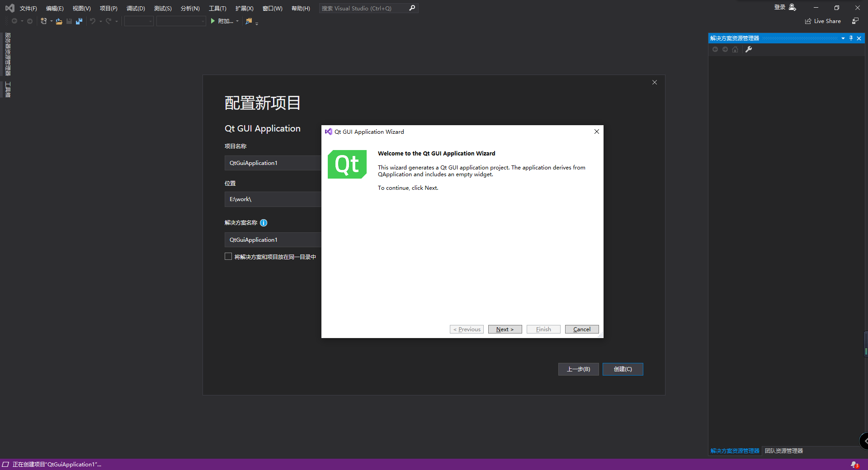Open the 工具(T) menu
Screen dimensions: 868x470
(217, 8)
